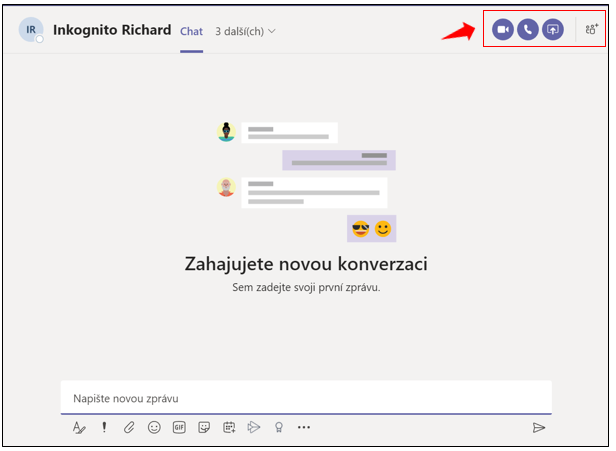The height and width of the screenshot is (451, 616).
Task: Open the IR profile avatar
Action: pyautogui.click(x=31, y=29)
